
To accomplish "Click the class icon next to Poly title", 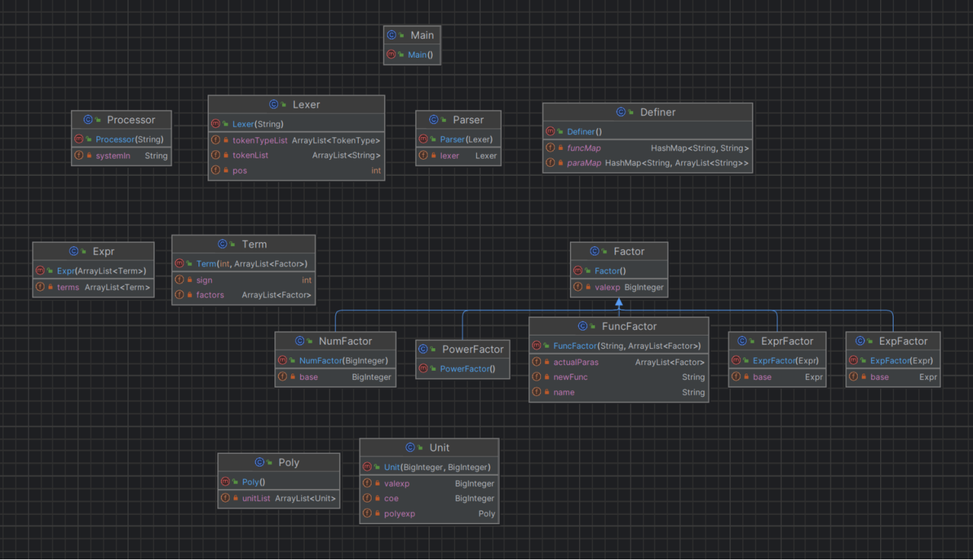I will click(260, 463).
